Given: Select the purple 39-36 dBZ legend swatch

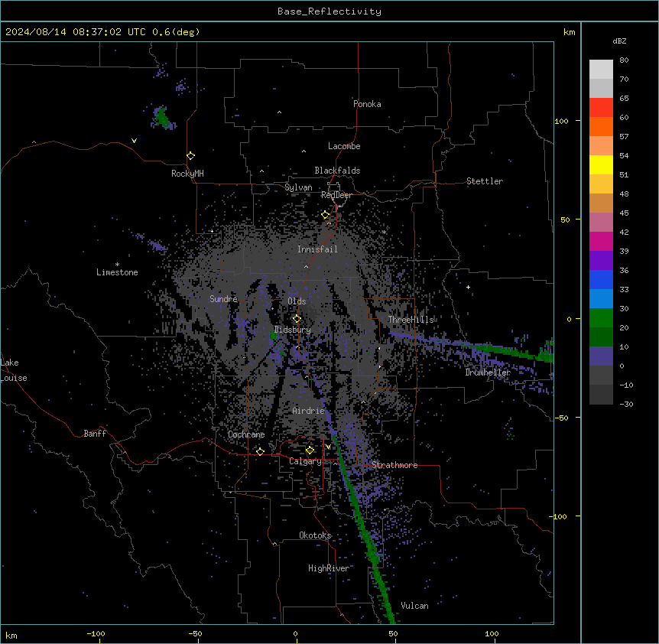Looking at the screenshot, I should (601, 261).
